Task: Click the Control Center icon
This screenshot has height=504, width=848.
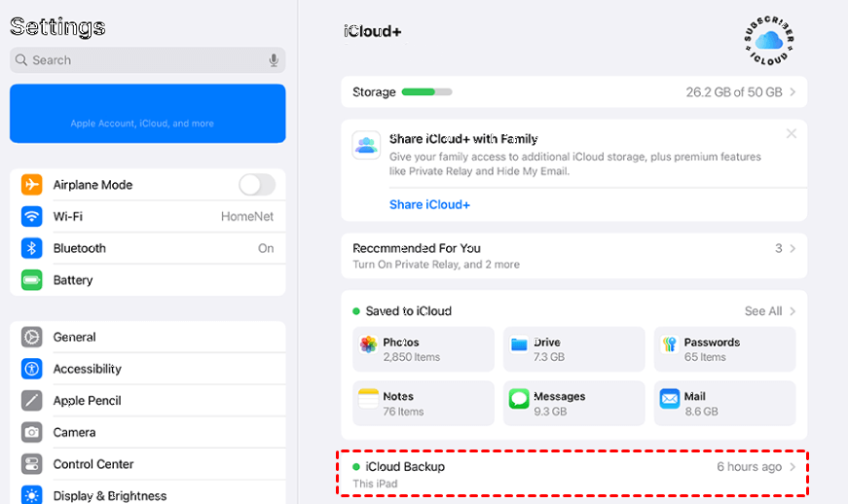Action: pyautogui.click(x=31, y=464)
